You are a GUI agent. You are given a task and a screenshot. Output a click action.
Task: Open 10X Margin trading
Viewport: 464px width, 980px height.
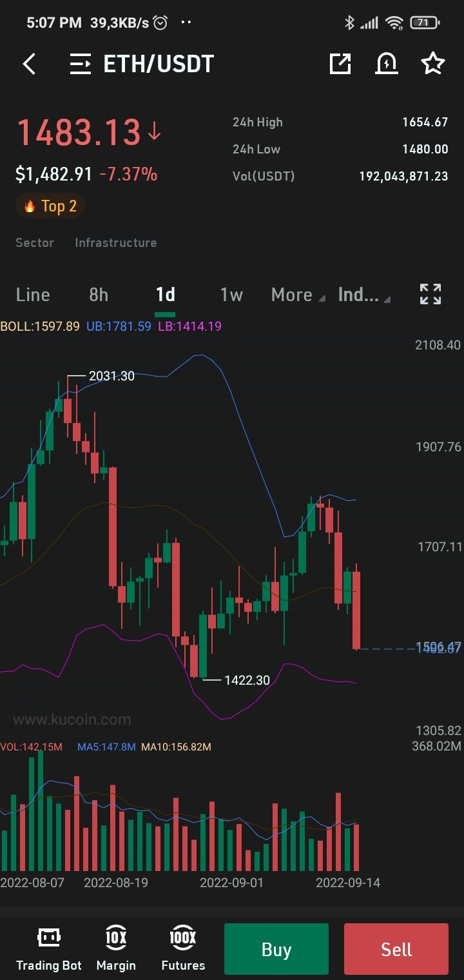pyautogui.click(x=116, y=949)
